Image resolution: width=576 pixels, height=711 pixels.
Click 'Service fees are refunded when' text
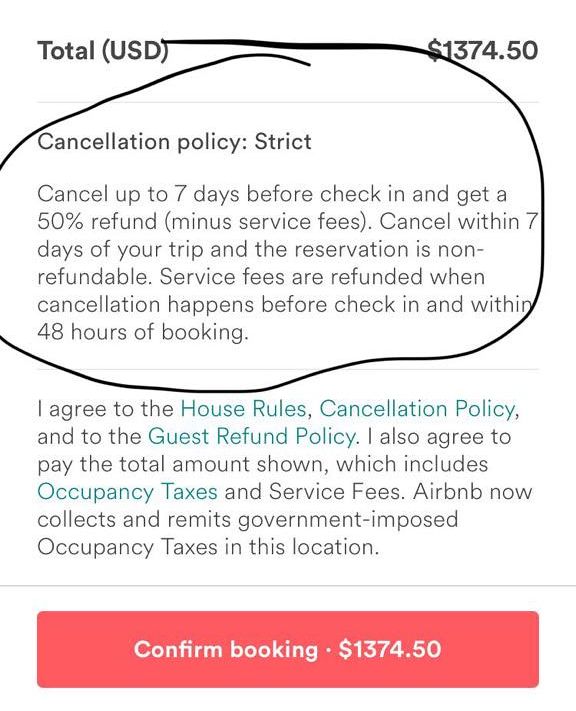click(322, 277)
